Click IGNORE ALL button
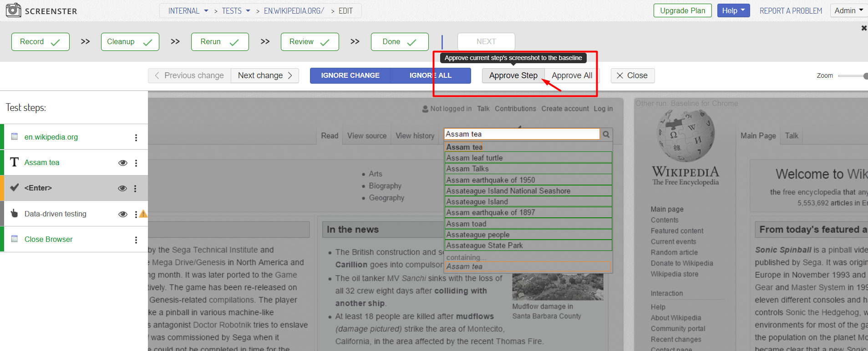The width and height of the screenshot is (868, 351). click(x=431, y=75)
